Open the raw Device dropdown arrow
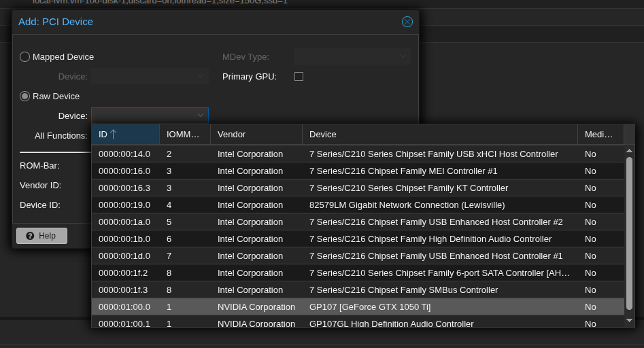 tap(201, 116)
